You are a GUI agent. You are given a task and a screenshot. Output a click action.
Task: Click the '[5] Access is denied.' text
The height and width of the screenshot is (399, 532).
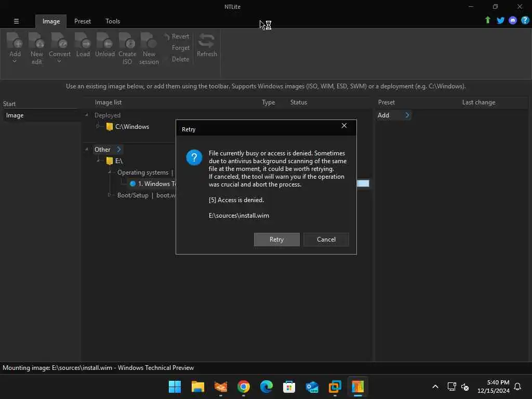coord(236,200)
